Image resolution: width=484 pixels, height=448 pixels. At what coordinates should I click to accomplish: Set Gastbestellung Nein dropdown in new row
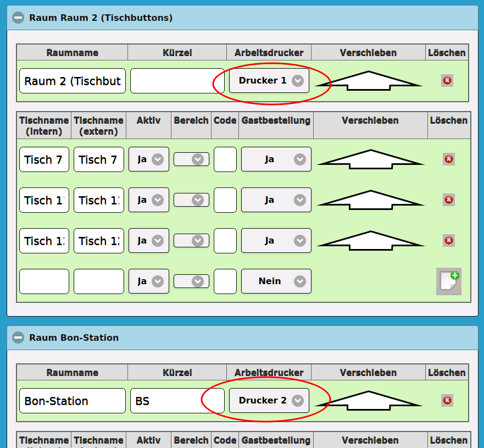(x=276, y=281)
